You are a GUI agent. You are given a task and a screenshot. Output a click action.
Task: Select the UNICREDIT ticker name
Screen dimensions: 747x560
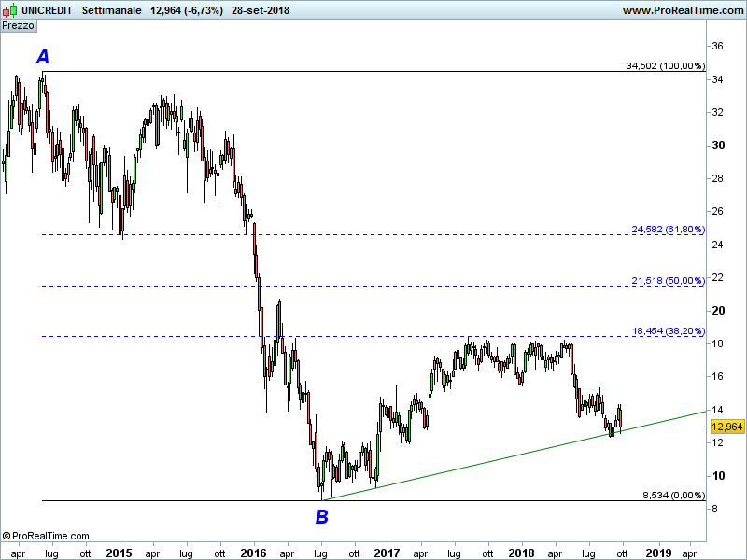click(x=47, y=10)
